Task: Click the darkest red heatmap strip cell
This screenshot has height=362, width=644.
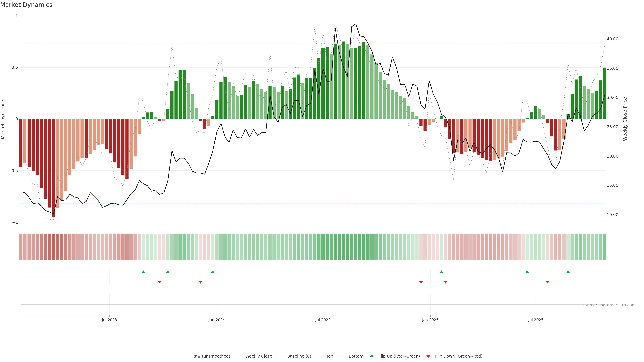Action: (x=53, y=247)
